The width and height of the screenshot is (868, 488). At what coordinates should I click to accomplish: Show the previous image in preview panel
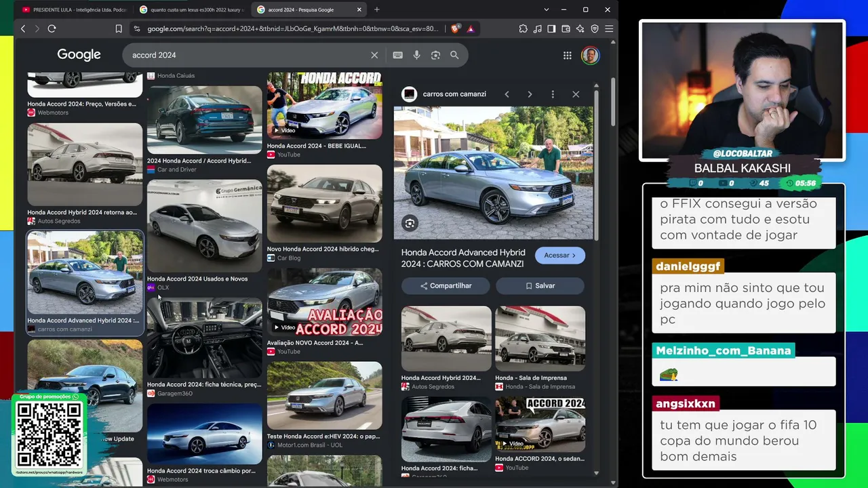[x=507, y=94]
